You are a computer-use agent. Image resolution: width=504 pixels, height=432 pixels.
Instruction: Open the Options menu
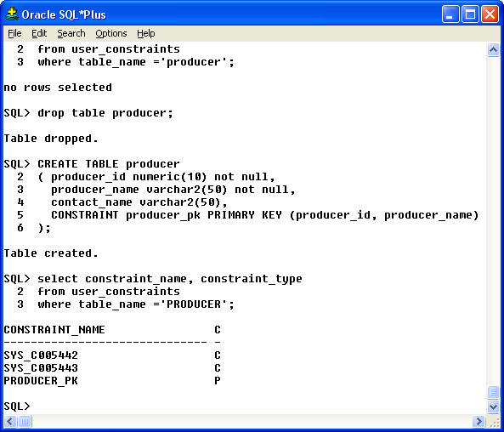110,33
